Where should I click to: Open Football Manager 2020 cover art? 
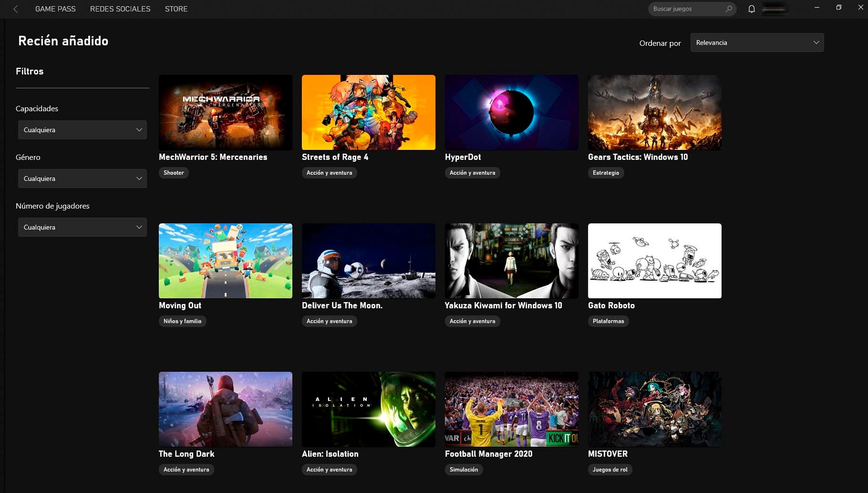click(x=512, y=409)
